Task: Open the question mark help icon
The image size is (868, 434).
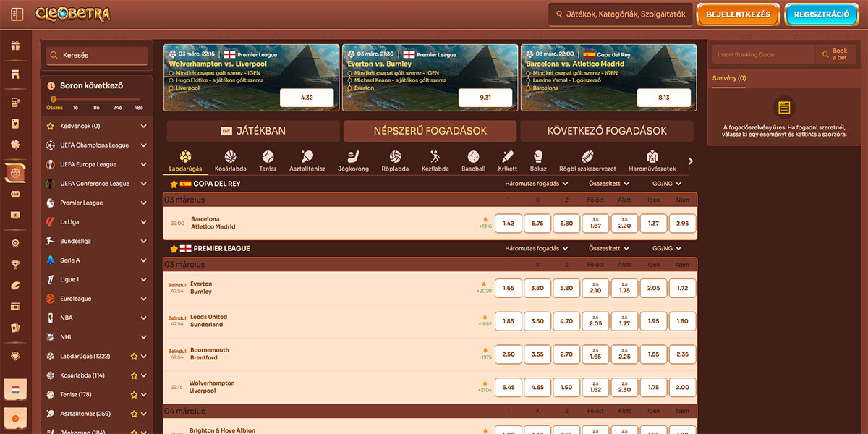Action: pos(16,418)
